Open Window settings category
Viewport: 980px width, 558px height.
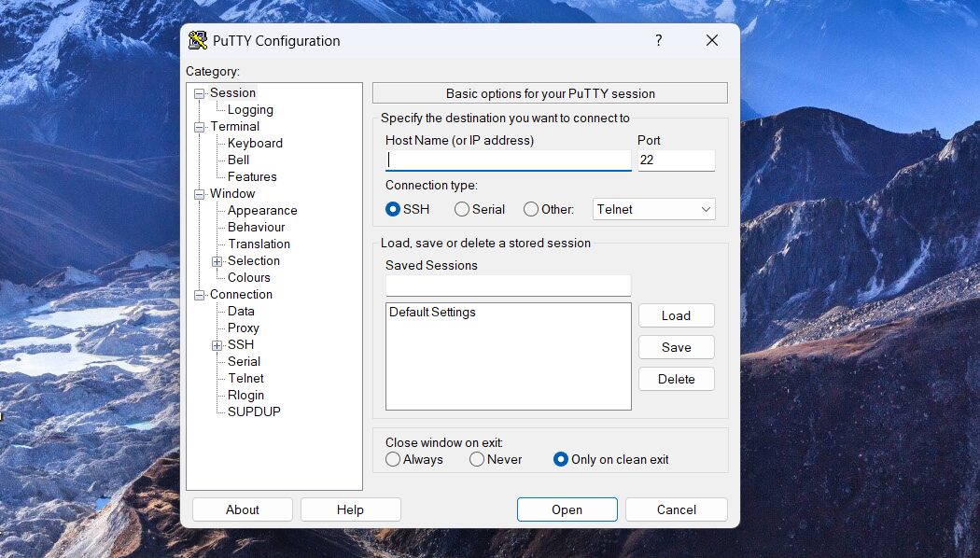232,194
